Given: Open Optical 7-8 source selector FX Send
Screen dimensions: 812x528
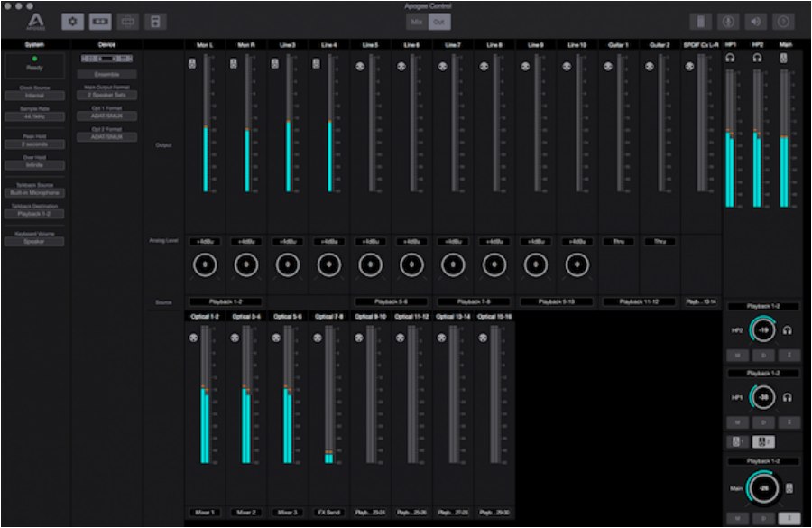Looking at the screenshot, I should 328,513.
